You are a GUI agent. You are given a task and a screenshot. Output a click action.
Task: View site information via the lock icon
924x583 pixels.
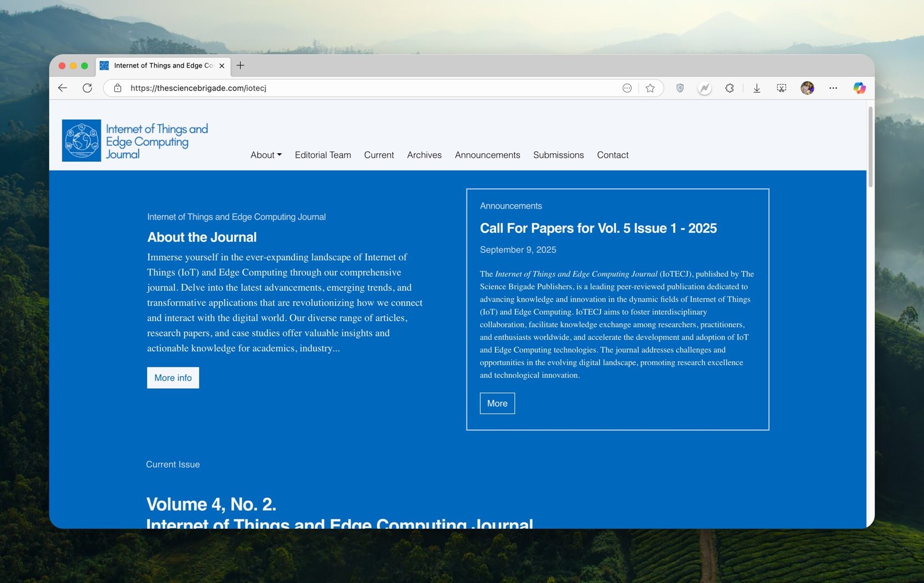coord(118,88)
